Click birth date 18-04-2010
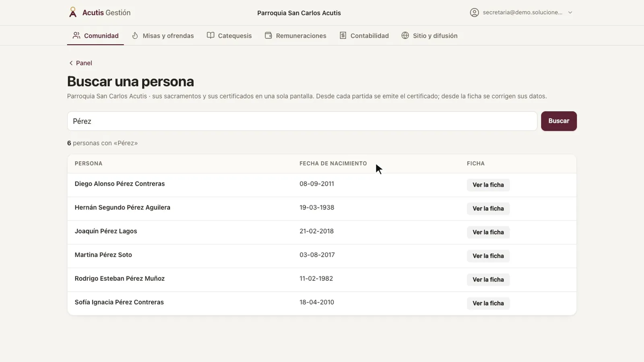Viewport: 644px width, 362px height. (x=317, y=302)
